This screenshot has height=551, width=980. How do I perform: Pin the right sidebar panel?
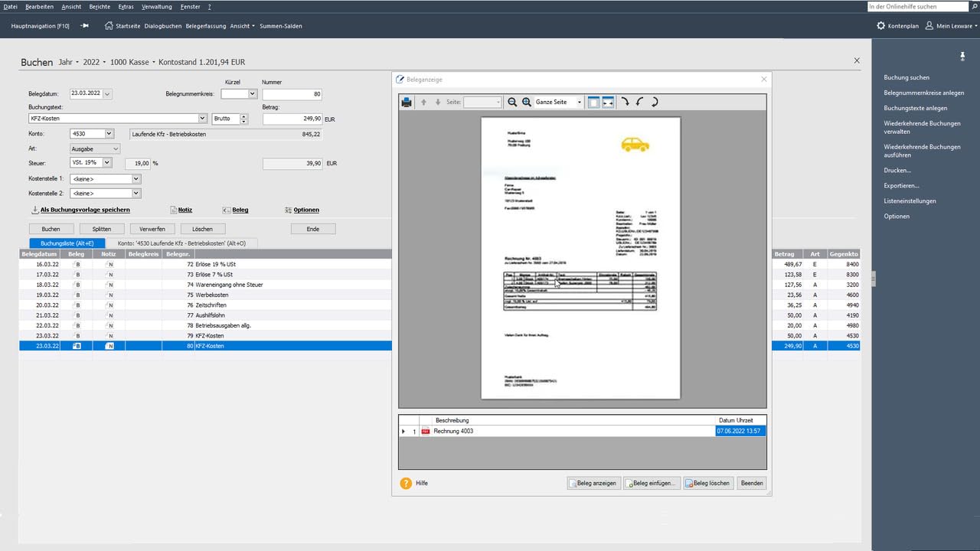coord(963,57)
